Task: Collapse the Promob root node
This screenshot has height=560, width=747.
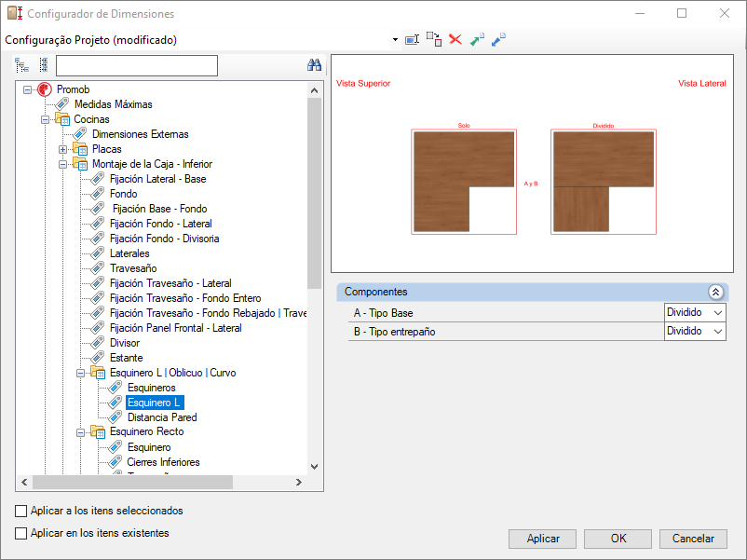Action: pyautogui.click(x=27, y=89)
